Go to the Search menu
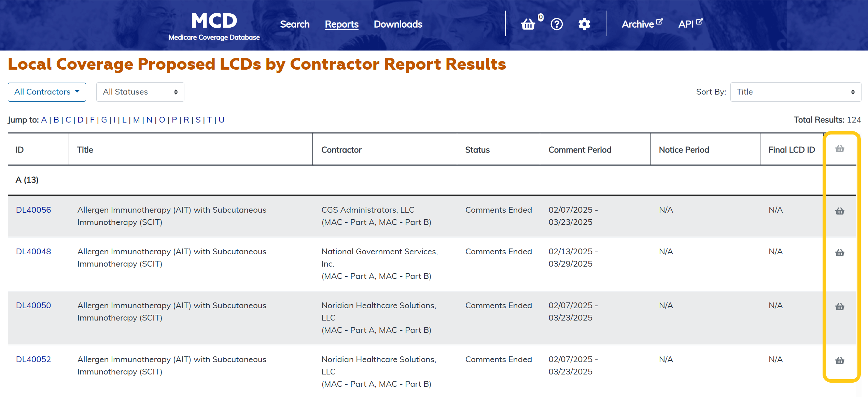Screen dimensions: 868x397 pyautogui.click(x=295, y=24)
